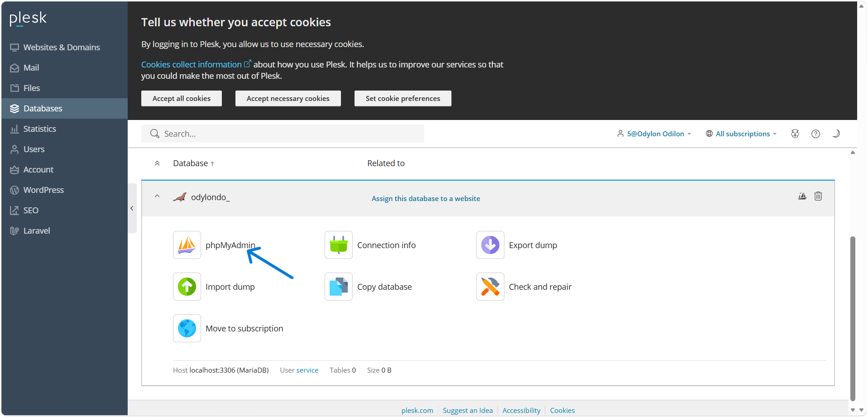Hide the left sidebar with collapse handle

click(x=132, y=208)
